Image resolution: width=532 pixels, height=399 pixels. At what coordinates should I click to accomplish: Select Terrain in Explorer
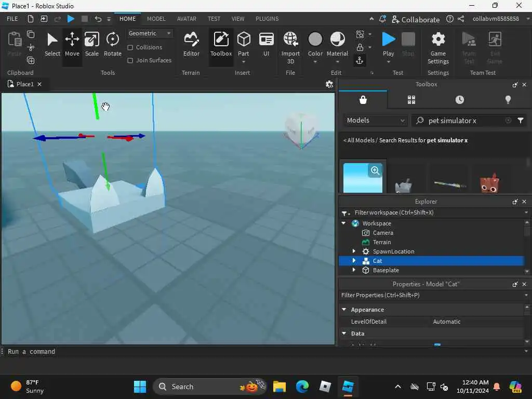point(382,242)
